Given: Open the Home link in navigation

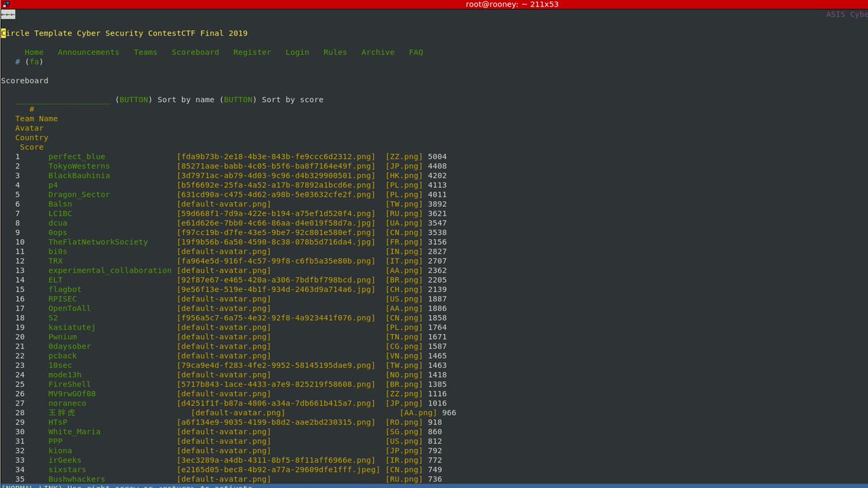Looking at the screenshot, I should (34, 52).
